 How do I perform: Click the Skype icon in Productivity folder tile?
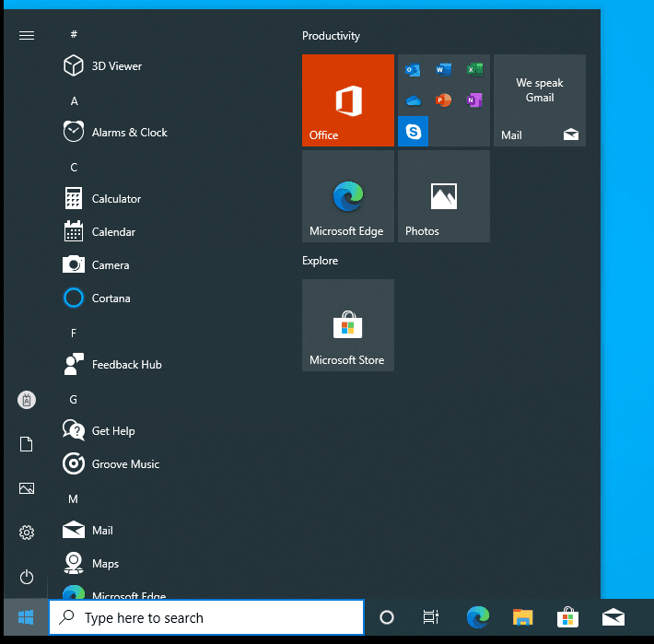414,133
